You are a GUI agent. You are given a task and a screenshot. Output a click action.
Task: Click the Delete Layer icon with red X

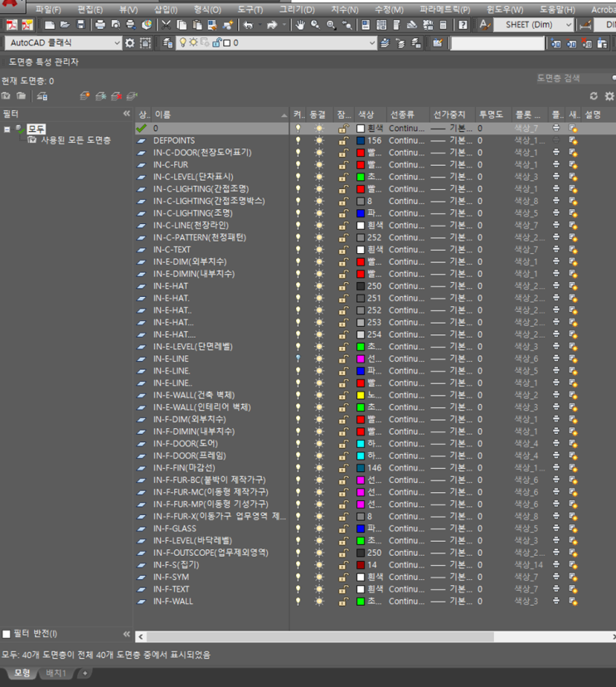116,96
